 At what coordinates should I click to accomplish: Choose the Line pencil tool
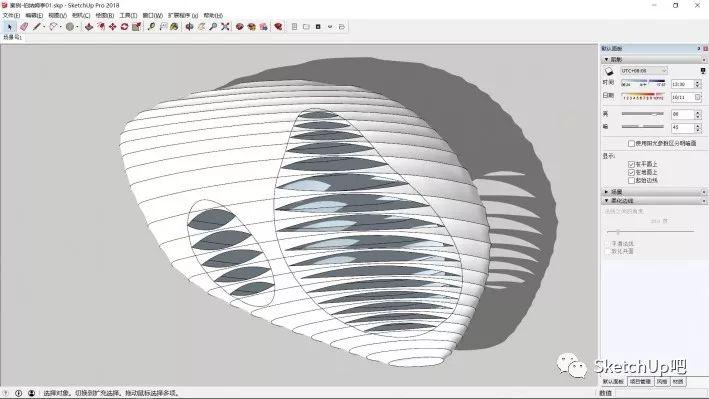pyautogui.click(x=37, y=27)
